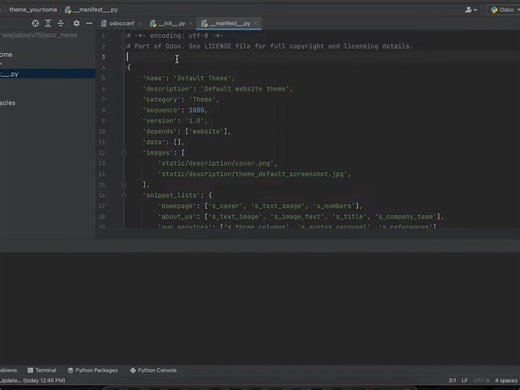Click the 'Default website theme' description string
Screen dimensions: 520x390
(x=245, y=89)
